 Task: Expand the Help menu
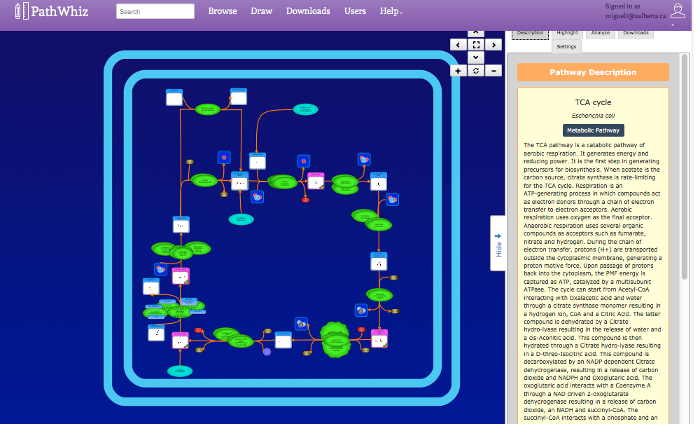(x=391, y=11)
